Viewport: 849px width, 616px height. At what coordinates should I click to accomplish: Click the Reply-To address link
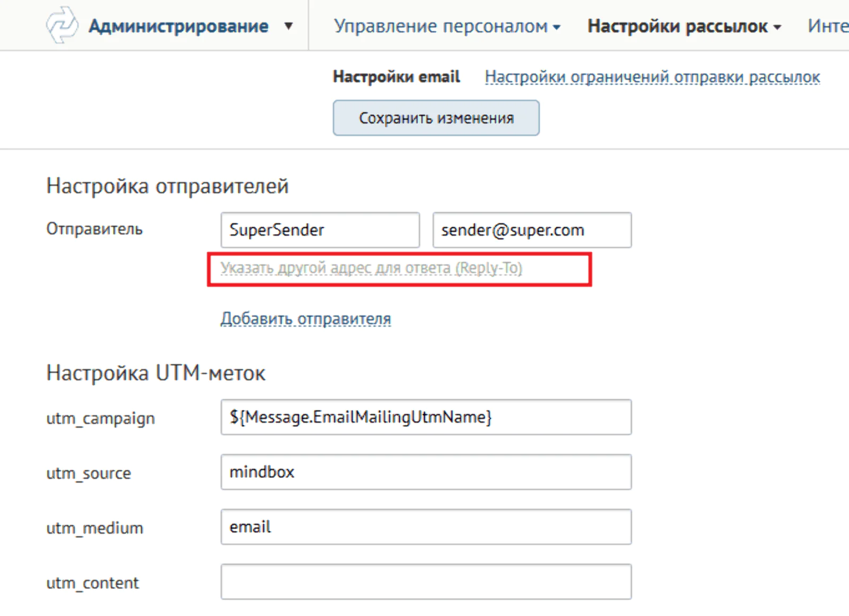[x=371, y=268]
